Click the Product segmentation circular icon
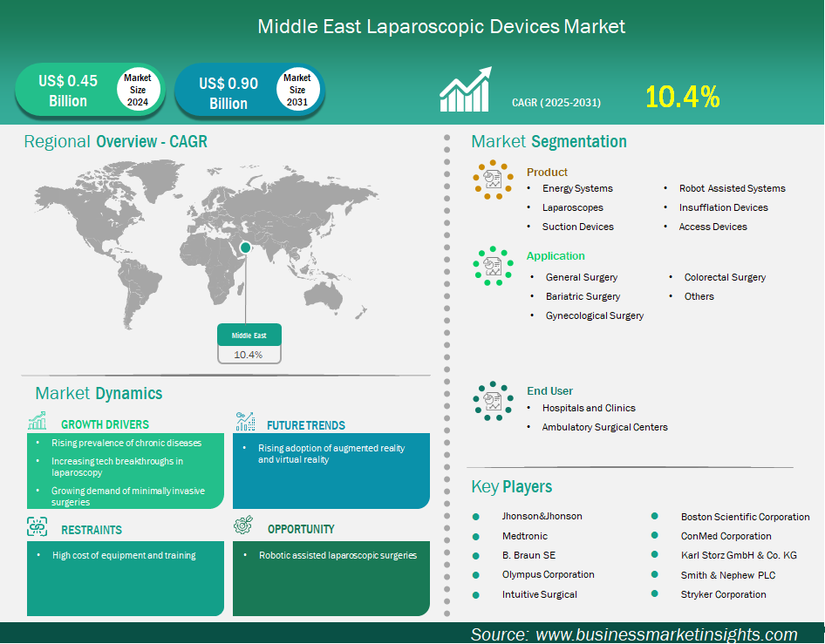Image resolution: width=825 pixels, height=644 pixels. pyautogui.click(x=493, y=180)
